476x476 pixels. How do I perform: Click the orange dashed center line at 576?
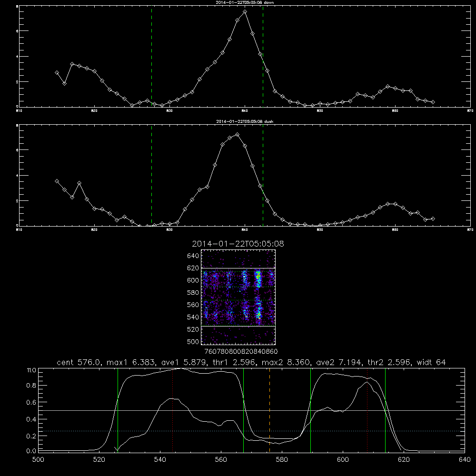269,410
